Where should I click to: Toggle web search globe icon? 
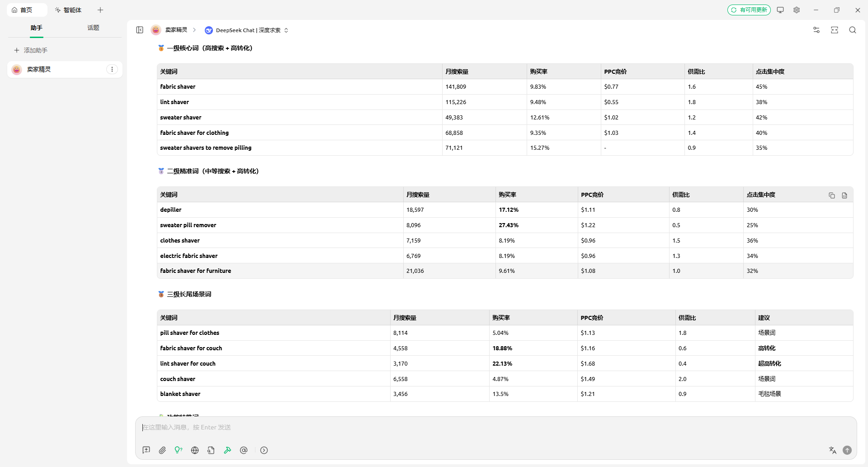(x=195, y=450)
